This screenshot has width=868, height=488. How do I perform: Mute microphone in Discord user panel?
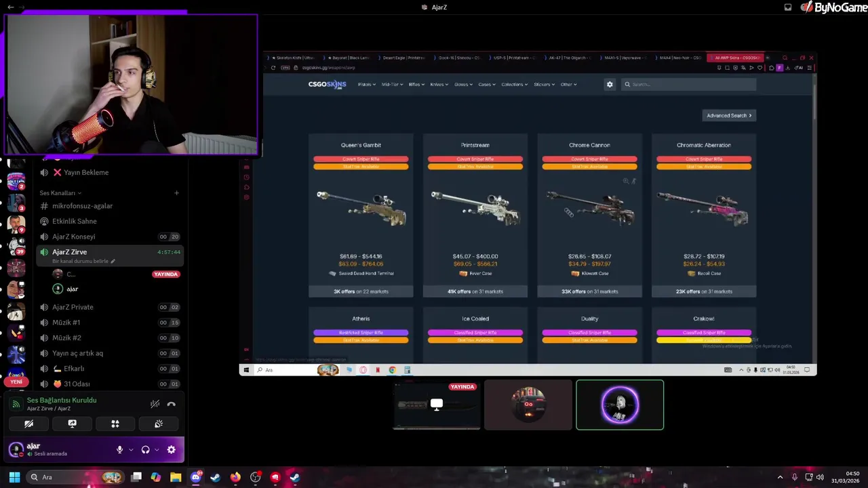click(119, 449)
